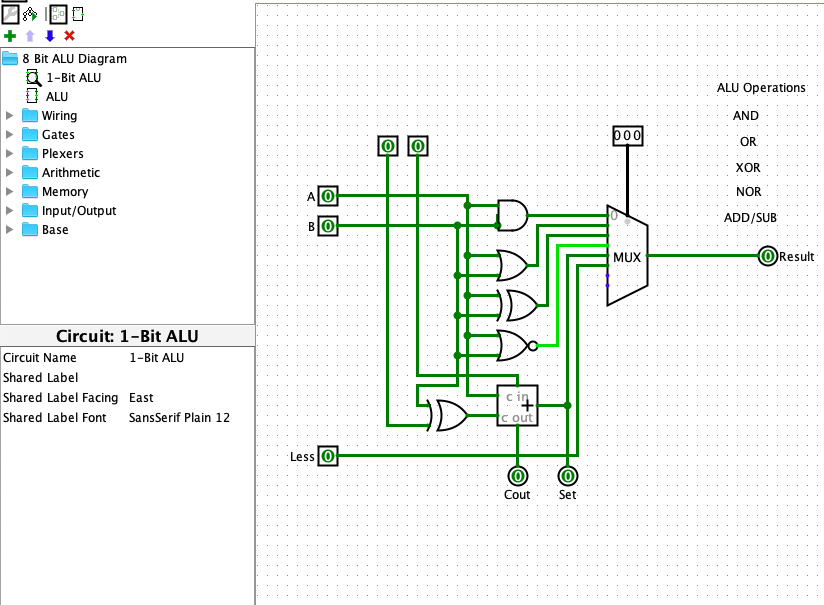Show the simulation hierarchy tree view
The image size is (824, 605).
30,14
